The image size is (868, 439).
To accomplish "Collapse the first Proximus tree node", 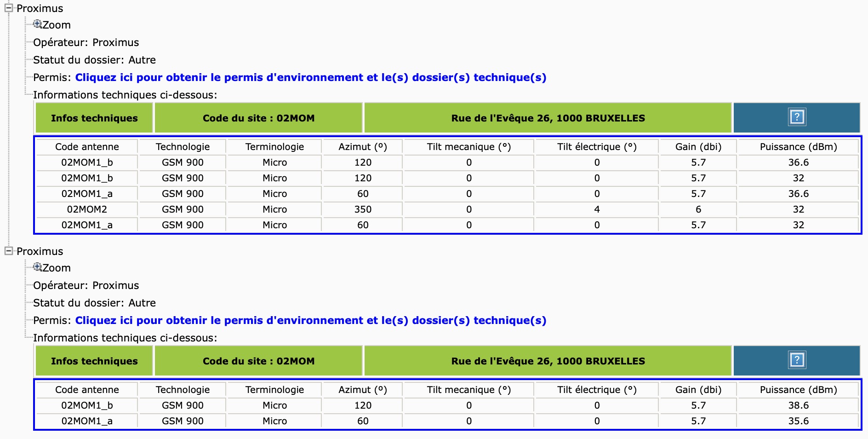I will point(8,8).
